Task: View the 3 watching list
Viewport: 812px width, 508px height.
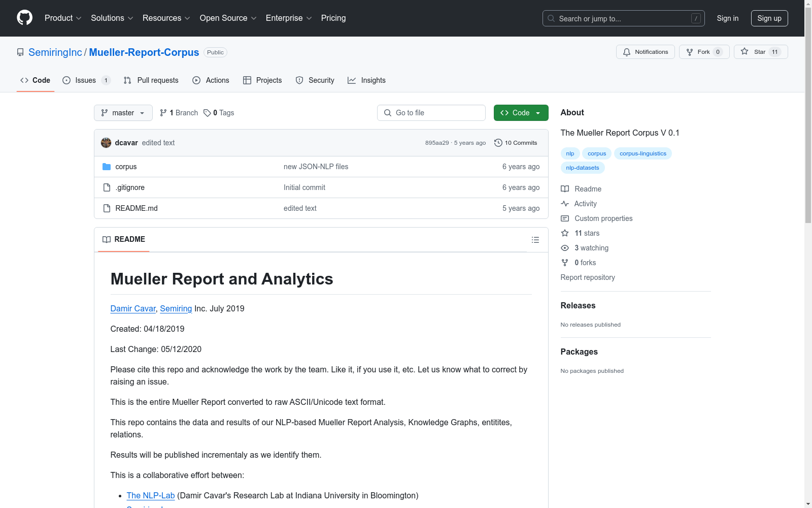Action: coord(585,248)
